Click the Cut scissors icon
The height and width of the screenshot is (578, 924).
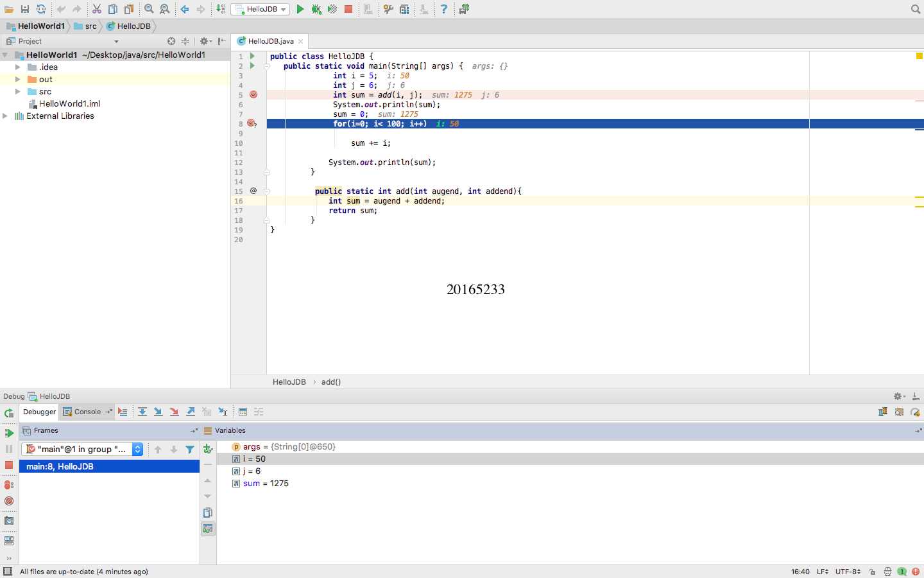pos(97,9)
